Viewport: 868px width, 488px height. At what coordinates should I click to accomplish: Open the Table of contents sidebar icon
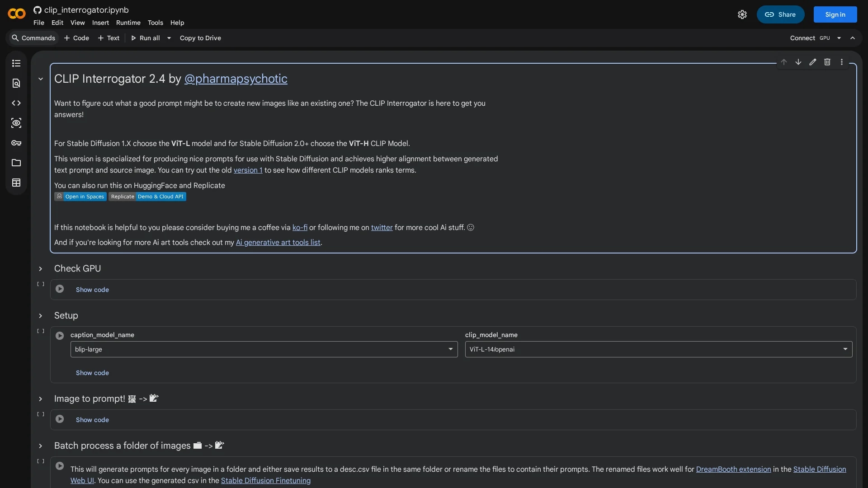click(16, 63)
